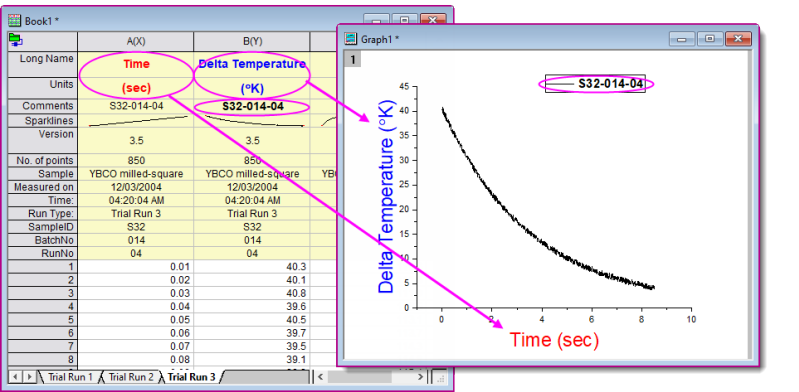Select the (°K) units cell
The width and height of the screenshot is (799, 392).
point(252,88)
